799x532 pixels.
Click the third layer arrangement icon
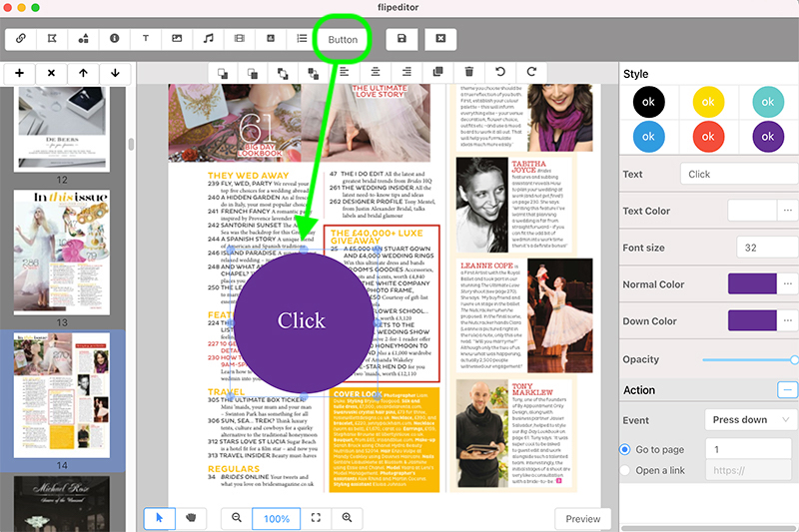[283, 73]
